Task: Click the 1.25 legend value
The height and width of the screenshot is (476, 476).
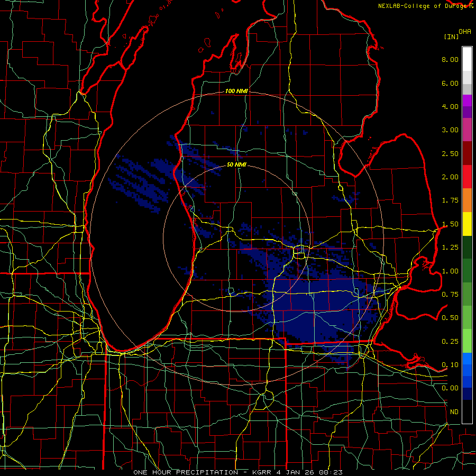Action: click(x=450, y=248)
